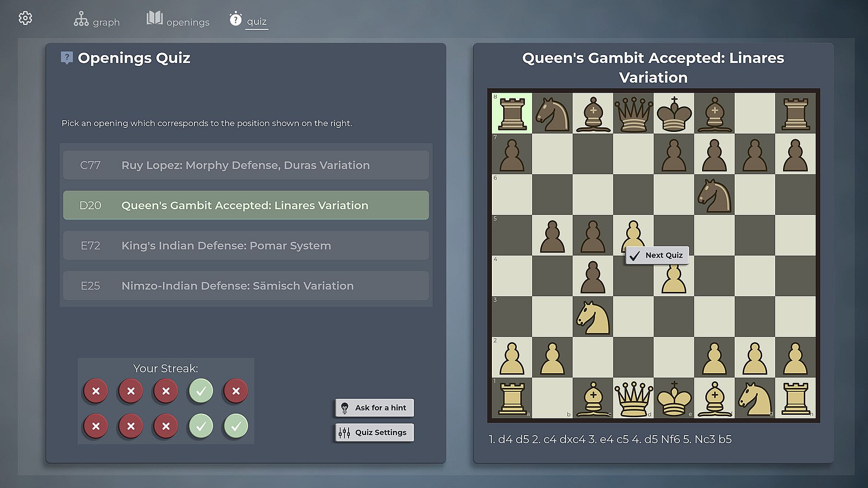The height and width of the screenshot is (488, 868).
Task: Click the quiz stopwatch icon
Action: pos(235,19)
